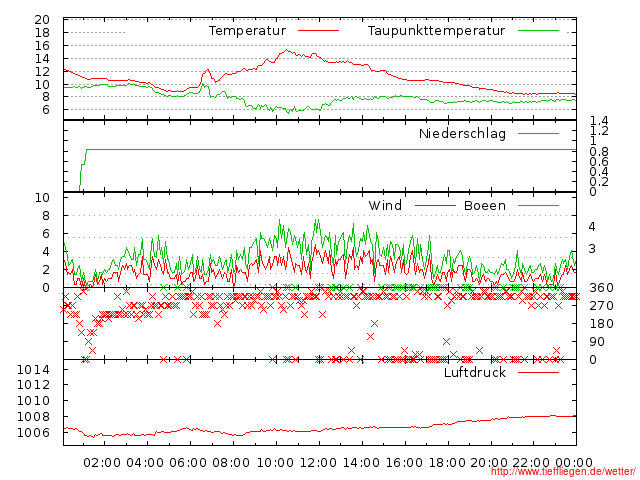Screen dimensions: 640x480
Task: Click the 00:00 time axis label
Action: click(x=574, y=462)
